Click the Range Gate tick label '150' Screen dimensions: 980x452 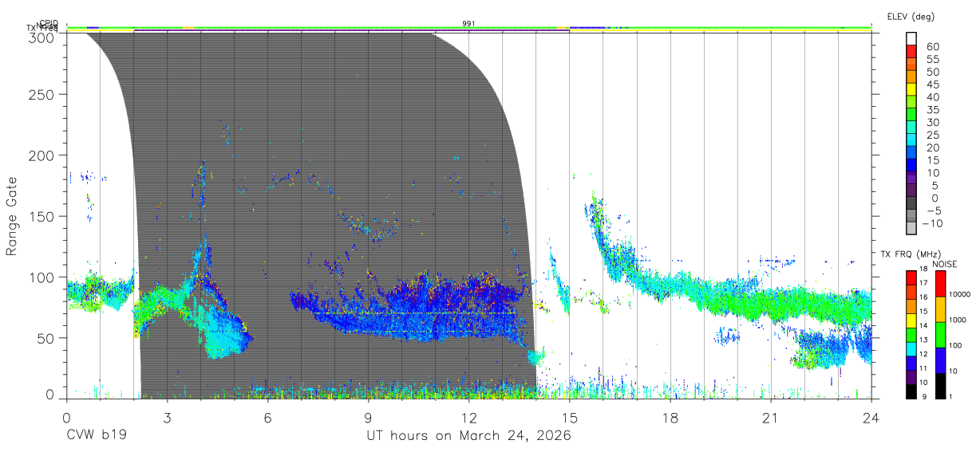[x=41, y=217]
